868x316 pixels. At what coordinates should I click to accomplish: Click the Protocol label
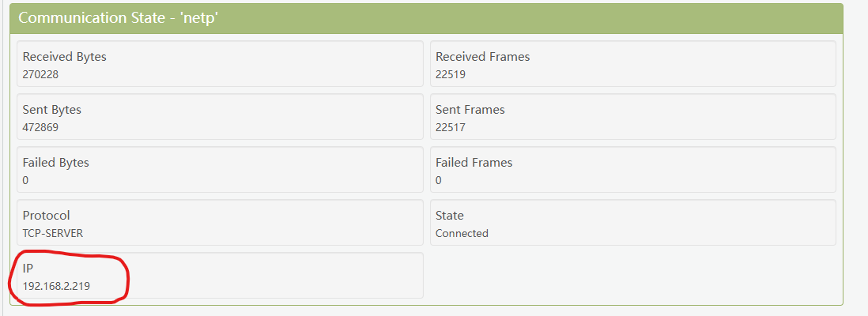click(x=47, y=216)
